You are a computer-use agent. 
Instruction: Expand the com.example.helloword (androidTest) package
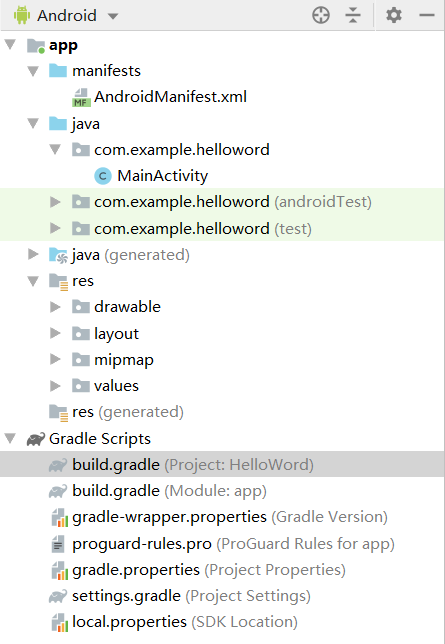click(55, 202)
